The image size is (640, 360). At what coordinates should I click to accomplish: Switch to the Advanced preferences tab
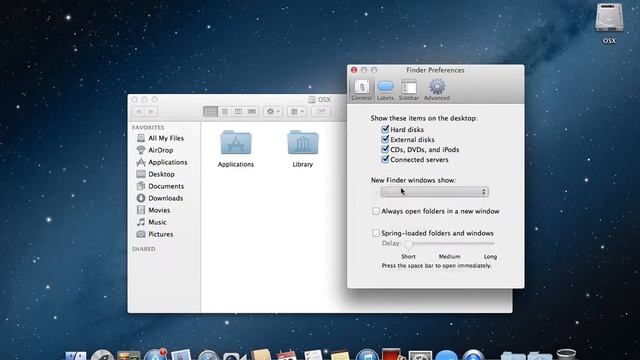(x=436, y=90)
